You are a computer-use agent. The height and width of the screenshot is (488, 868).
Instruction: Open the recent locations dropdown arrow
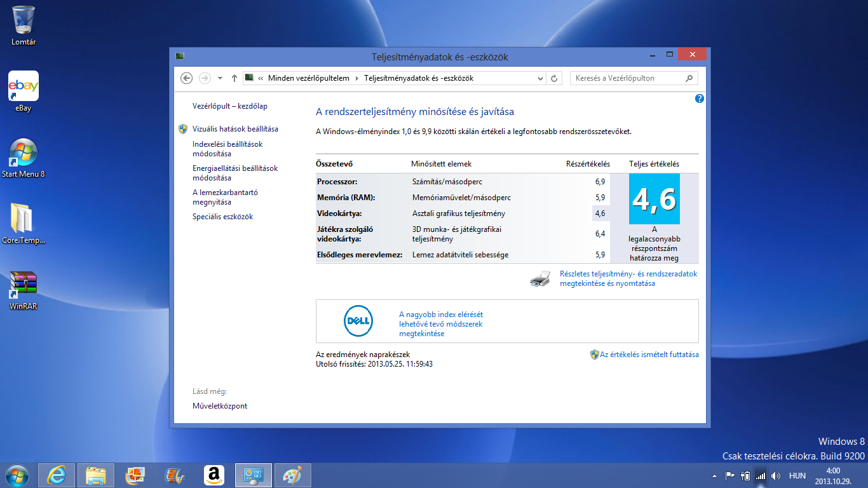pyautogui.click(x=220, y=78)
